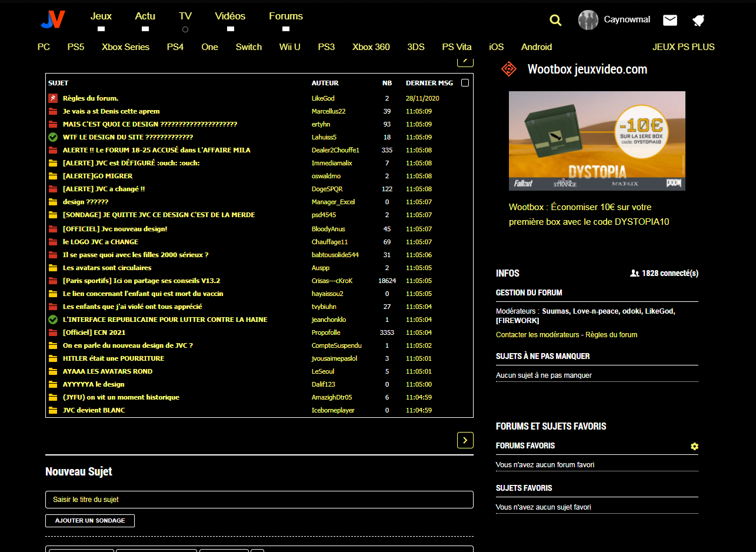Click folder icon for 'Je vais a st Denis cette aprem'

point(53,111)
